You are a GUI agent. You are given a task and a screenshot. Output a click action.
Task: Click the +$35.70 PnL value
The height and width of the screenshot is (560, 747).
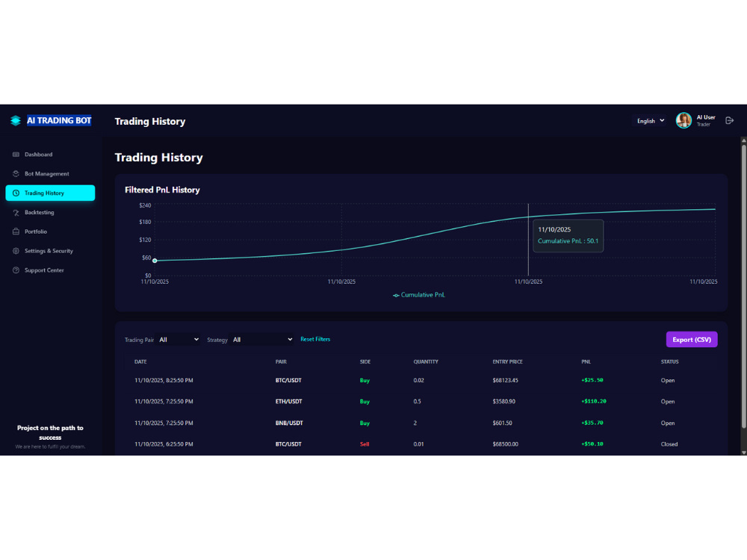click(592, 423)
